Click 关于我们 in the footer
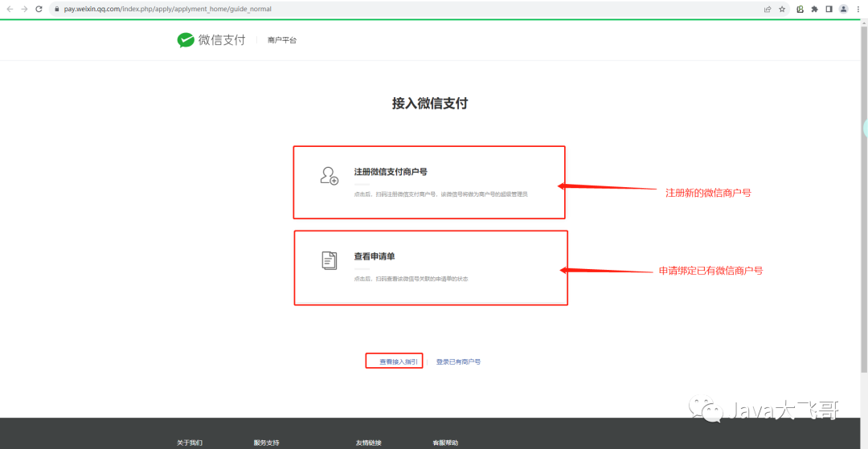Viewport: 868px width, 449px height. [x=190, y=443]
